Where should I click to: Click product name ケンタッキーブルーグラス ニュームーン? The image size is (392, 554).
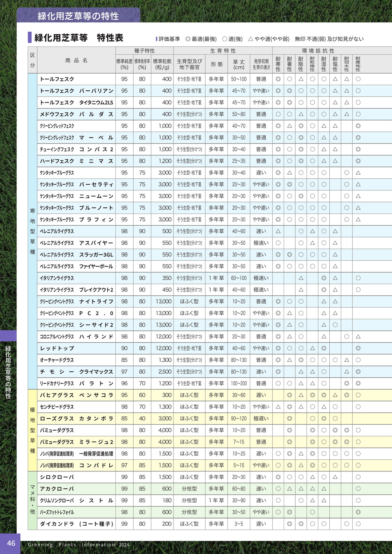pyautogui.click(x=76, y=196)
